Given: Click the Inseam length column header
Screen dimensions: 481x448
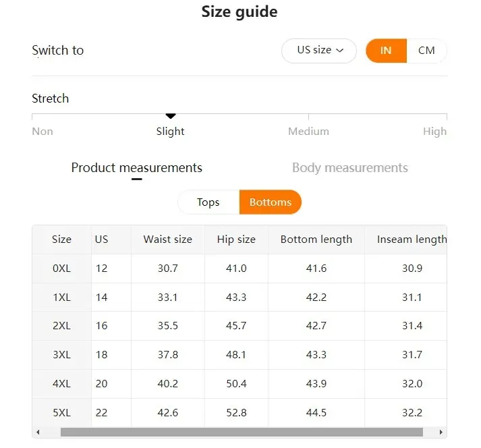Looking at the screenshot, I should pos(412,240).
